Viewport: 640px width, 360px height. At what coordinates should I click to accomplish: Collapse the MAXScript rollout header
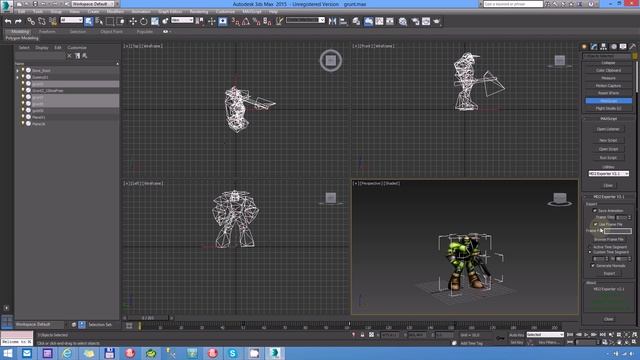tap(608, 119)
